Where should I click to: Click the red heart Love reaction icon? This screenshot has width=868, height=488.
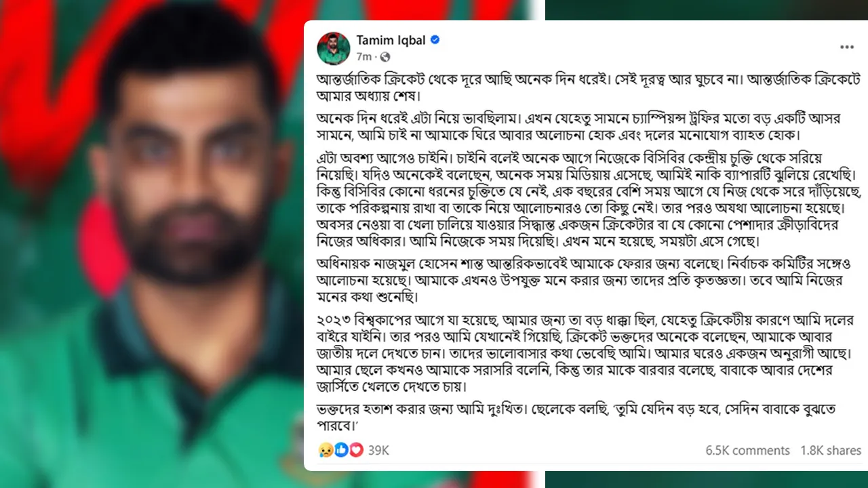point(356,450)
